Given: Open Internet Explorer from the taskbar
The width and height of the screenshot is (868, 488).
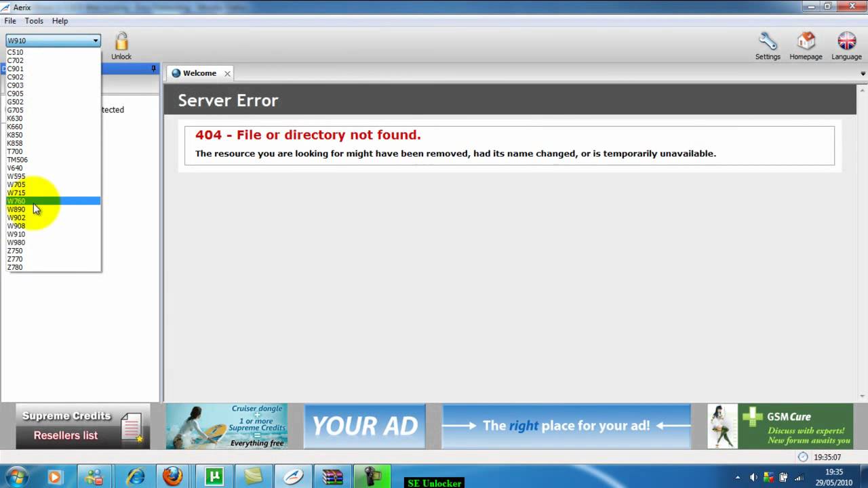Looking at the screenshot, I should [x=135, y=476].
